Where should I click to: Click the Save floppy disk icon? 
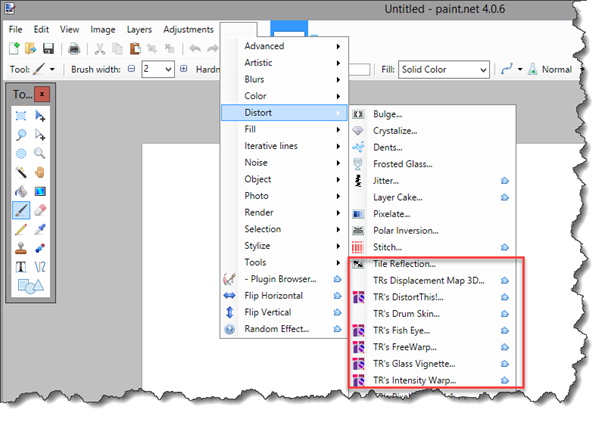(48, 49)
